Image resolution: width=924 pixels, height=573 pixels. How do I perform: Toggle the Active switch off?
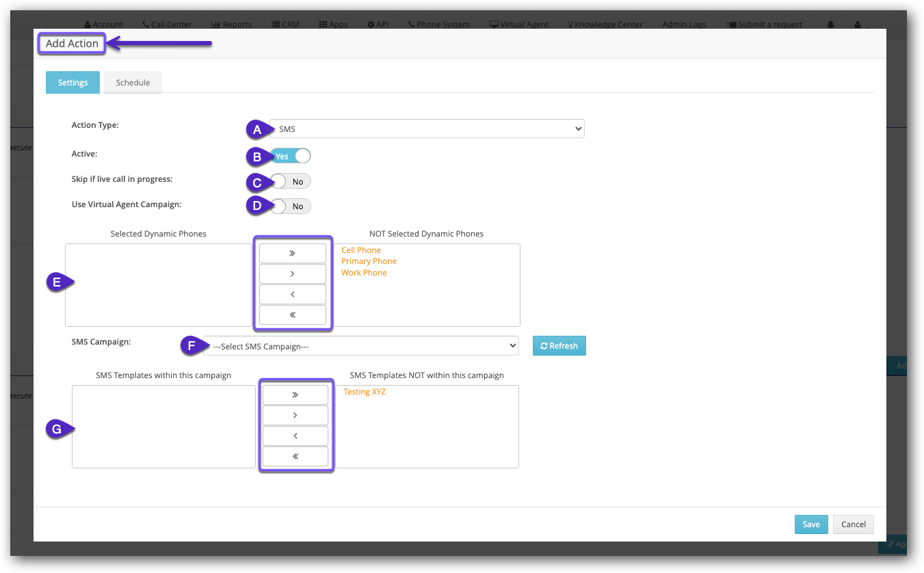point(290,156)
